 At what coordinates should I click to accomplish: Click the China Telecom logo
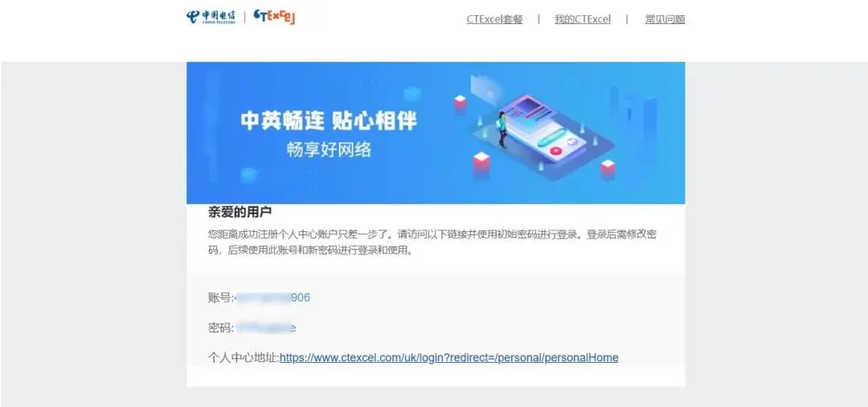click(211, 17)
